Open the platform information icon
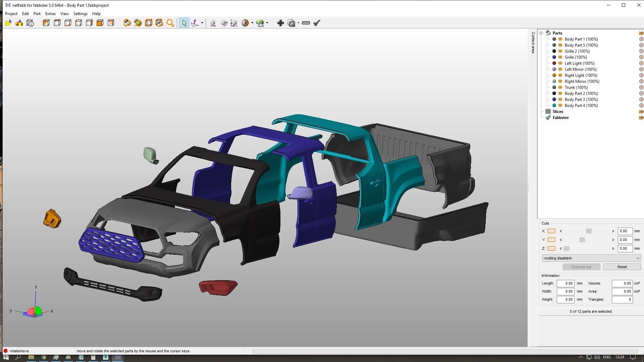Viewport: 644px width, 362px height. pyautogui.click(x=30, y=23)
